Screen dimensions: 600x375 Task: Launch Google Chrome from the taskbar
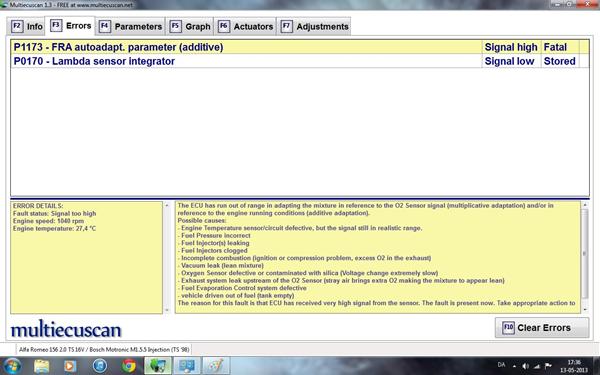tap(129, 366)
